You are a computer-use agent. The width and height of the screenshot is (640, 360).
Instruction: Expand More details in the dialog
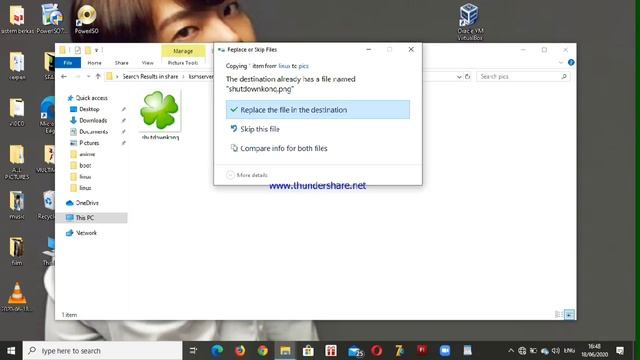(x=247, y=175)
